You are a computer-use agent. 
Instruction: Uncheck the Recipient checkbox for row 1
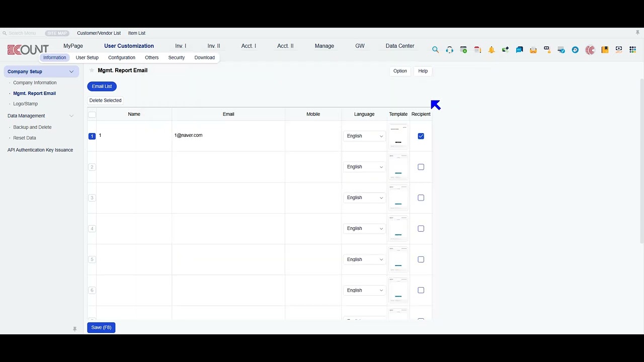[421, 136]
